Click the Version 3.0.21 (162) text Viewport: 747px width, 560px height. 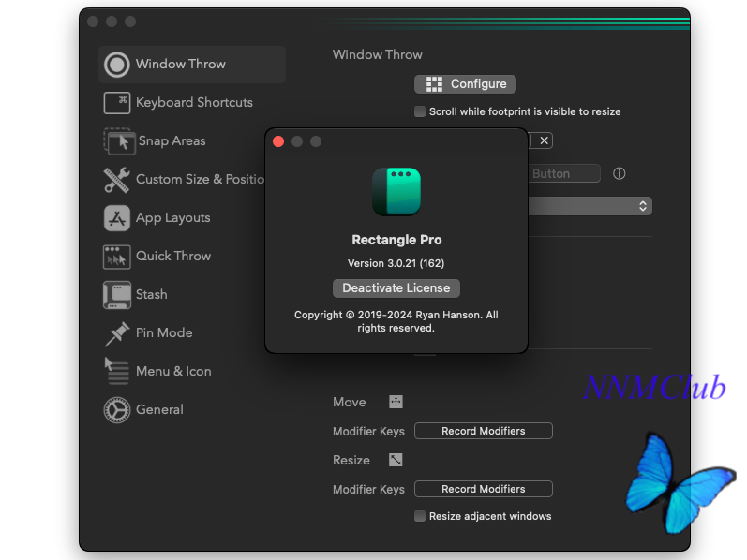coord(396,263)
